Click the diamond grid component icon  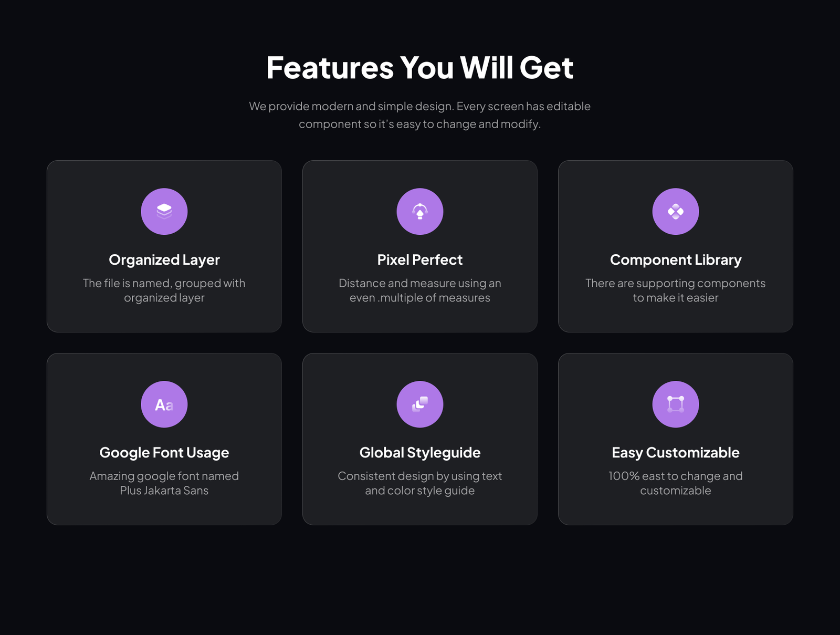click(676, 211)
